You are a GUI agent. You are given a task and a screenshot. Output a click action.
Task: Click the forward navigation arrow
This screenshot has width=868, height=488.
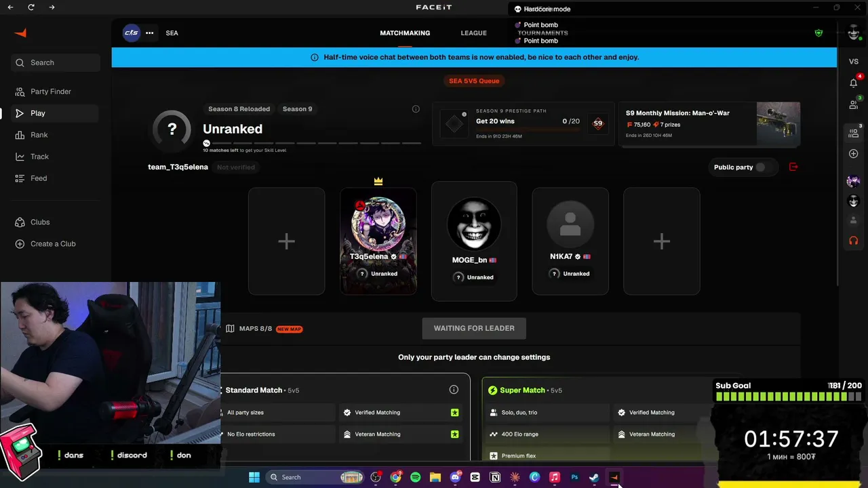[52, 7]
